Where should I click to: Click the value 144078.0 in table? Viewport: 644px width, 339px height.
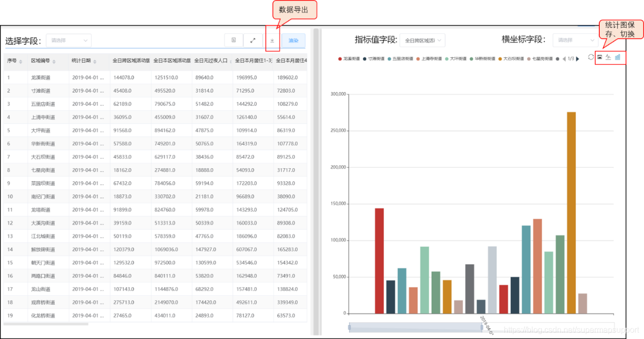(x=123, y=78)
